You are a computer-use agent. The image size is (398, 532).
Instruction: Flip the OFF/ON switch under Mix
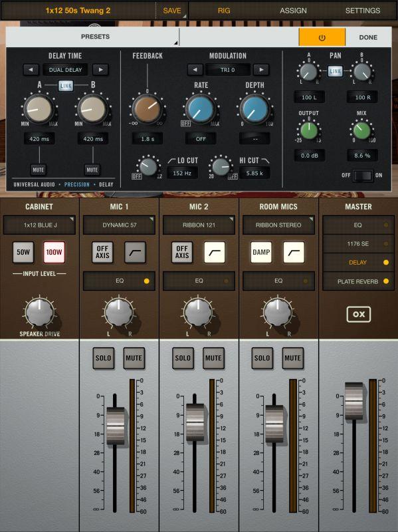point(362,176)
